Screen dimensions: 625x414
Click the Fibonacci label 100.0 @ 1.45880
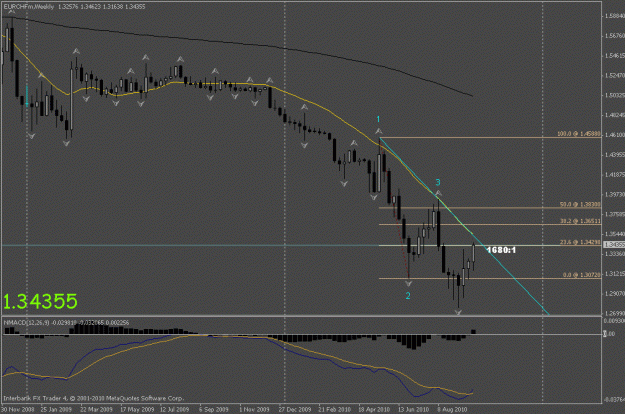pos(579,134)
